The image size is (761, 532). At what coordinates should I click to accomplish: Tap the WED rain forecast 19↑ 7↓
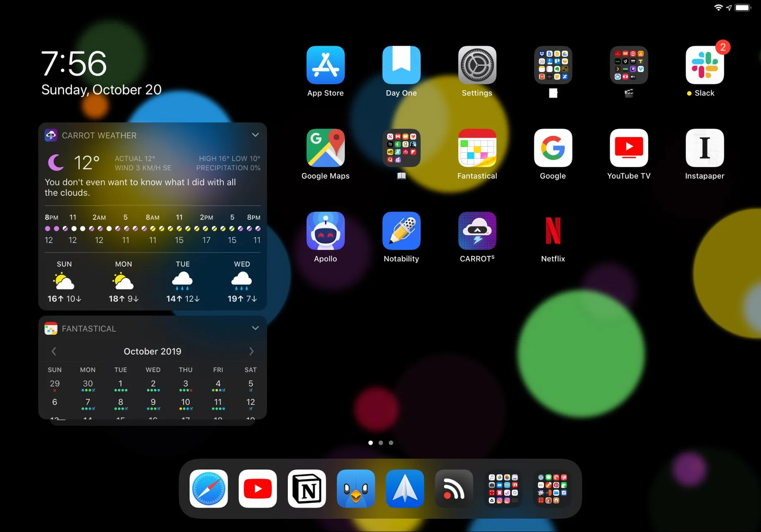tap(242, 281)
